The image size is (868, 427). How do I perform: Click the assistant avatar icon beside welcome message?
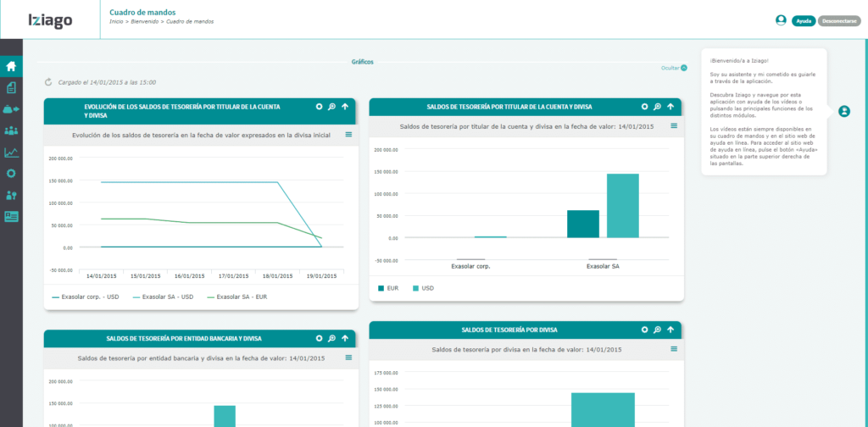point(843,111)
